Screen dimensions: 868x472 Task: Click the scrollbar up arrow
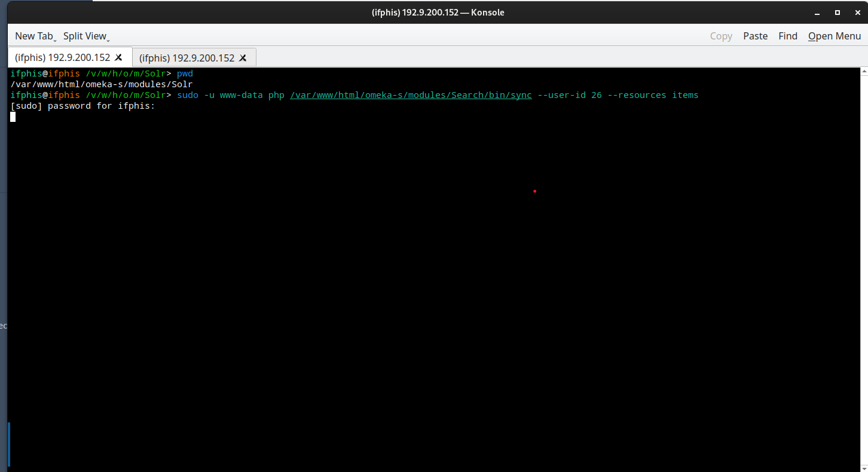tap(864, 72)
